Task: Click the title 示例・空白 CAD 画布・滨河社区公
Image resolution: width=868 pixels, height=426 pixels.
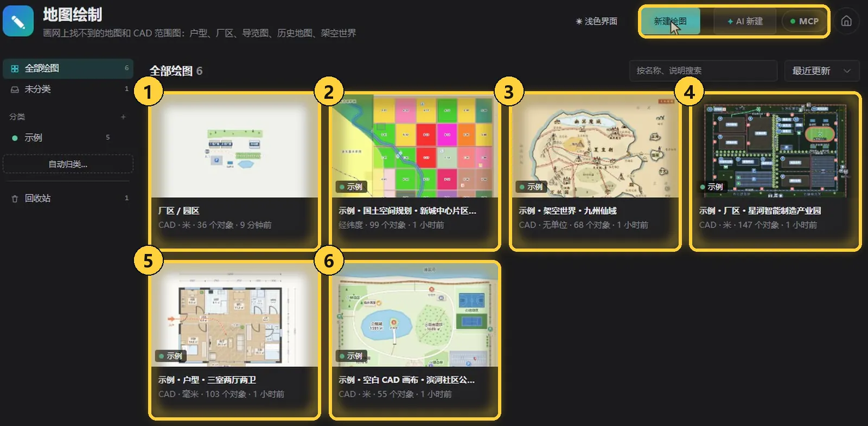Action: pos(406,380)
